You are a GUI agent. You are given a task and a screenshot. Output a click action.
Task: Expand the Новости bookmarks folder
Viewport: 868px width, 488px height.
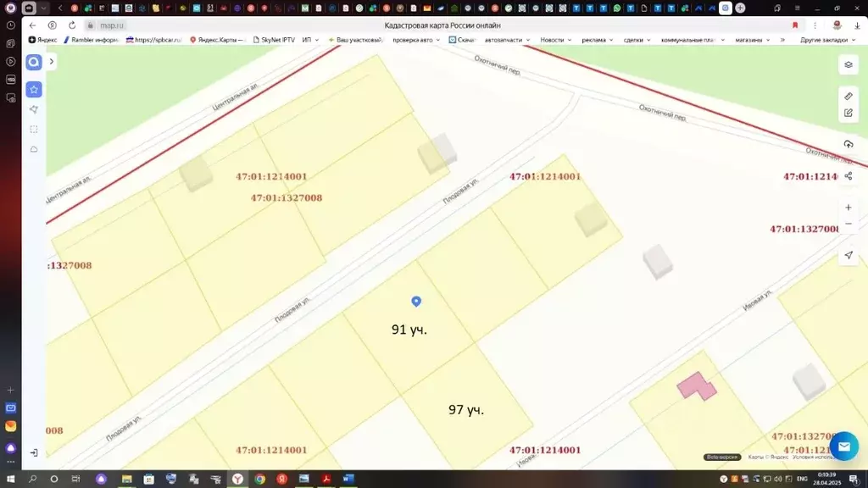(x=555, y=40)
